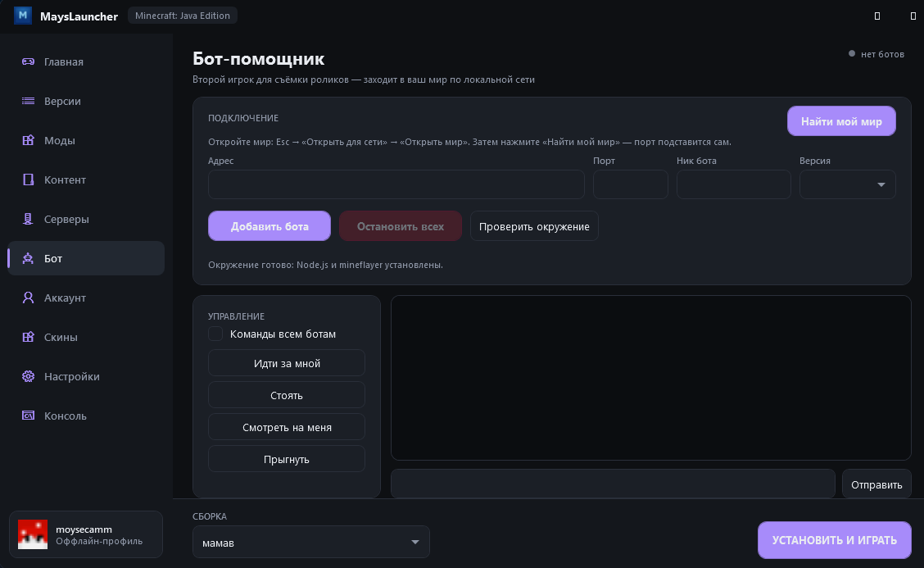Click the MaysLauncher M logo
Screen dimensions: 924x568
[x=23, y=16]
